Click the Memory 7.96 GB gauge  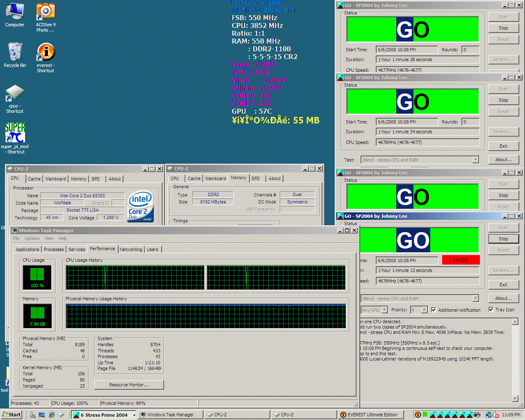[x=37, y=316]
